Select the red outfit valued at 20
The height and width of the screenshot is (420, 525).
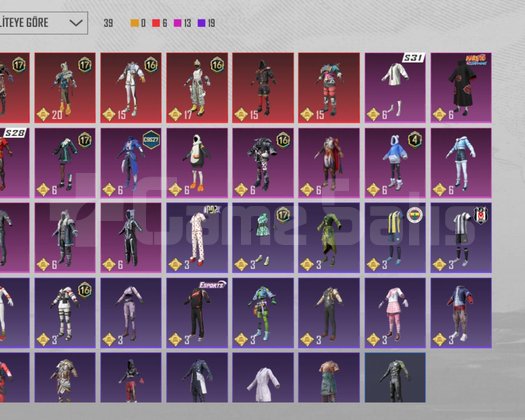pos(65,88)
